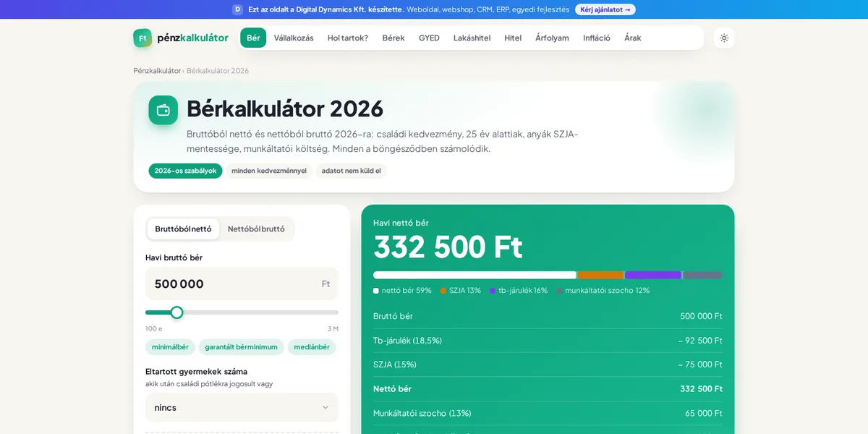
Task: Open the Vállalkozás menu item
Action: point(294,38)
